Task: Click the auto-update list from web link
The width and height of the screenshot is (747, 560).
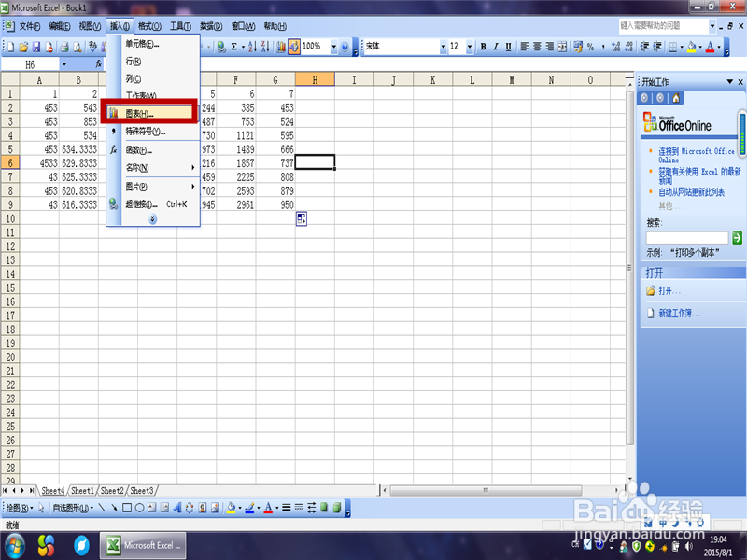Action: (x=691, y=192)
